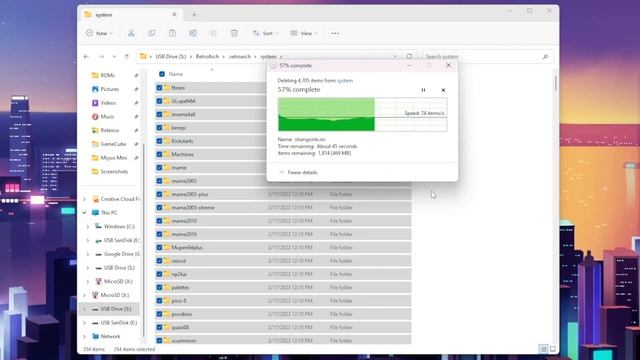Open the View dropdown menu

pos(304,33)
